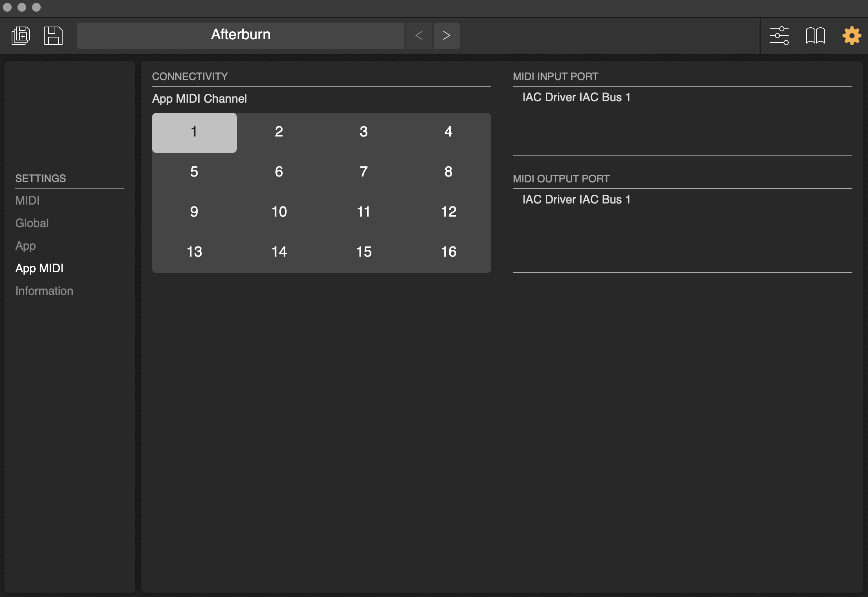
Task: Switch to the App settings section
Action: [25, 246]
